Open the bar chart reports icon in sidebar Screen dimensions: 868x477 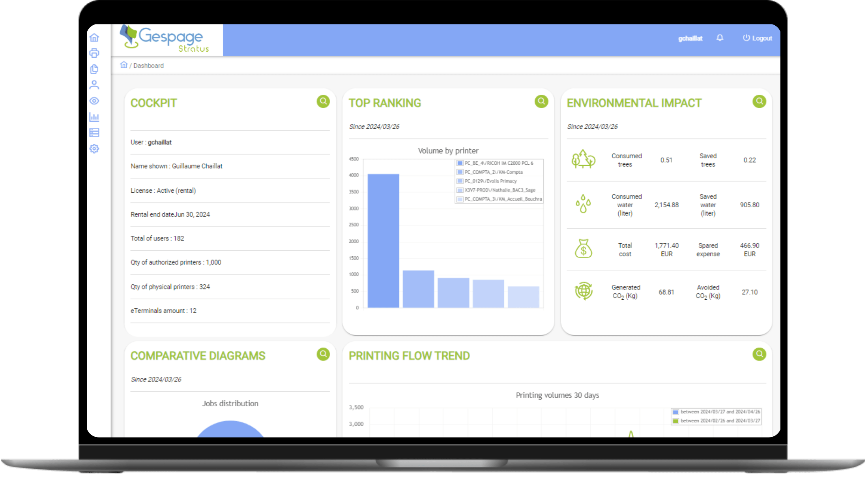tap(94, 117)
